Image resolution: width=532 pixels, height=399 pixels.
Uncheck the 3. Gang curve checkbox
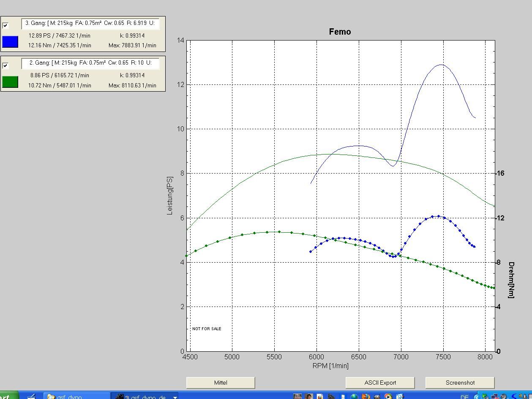click(5, 25)
